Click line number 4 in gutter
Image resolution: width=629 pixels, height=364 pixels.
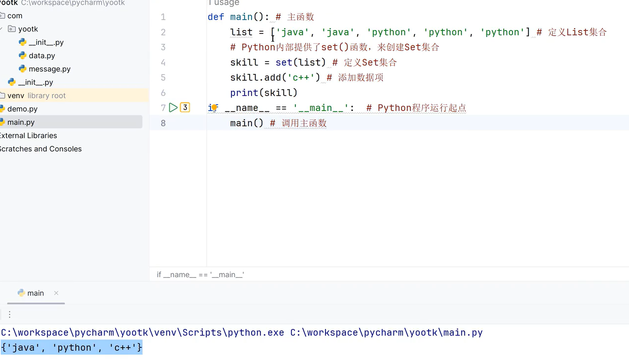(x=163, y=63)
